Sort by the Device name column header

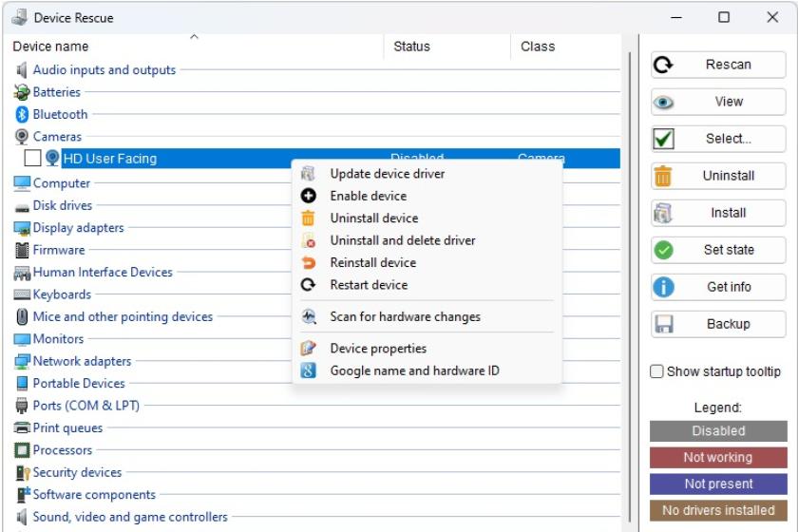click(x=196, y=47)
